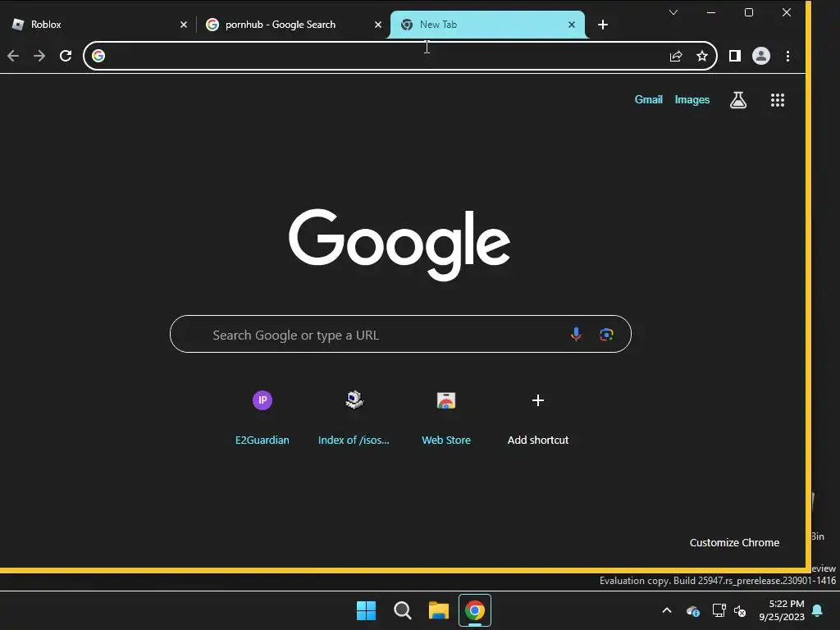The image size is (840, 630).
Task: Open notifications bell in taskbar
Action: click(x=818, y=610)
